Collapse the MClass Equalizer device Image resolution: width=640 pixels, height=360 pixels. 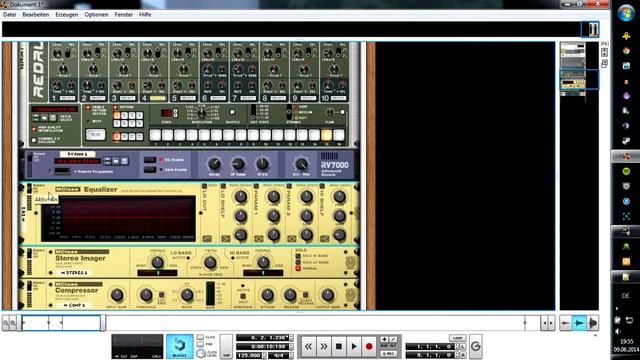(21, 188)
